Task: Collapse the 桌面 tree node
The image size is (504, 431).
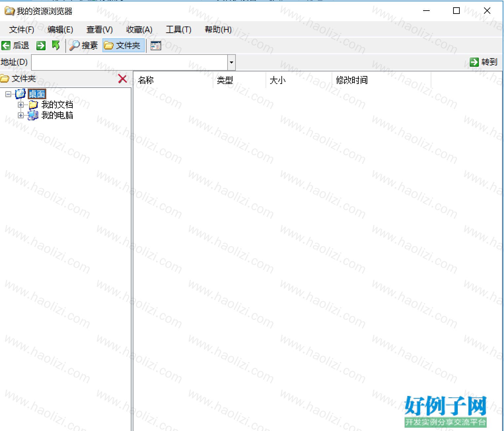Action: pyautogui.click(x=8, y=94)
